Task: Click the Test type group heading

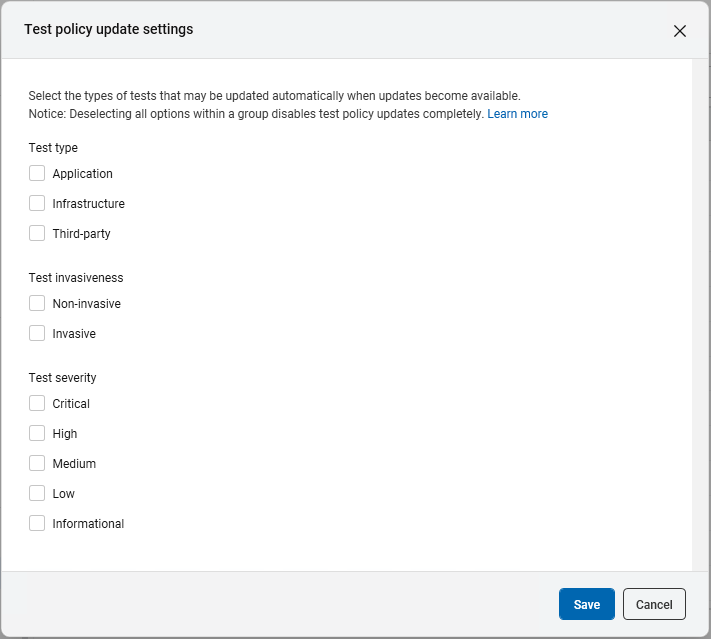Action: click(x=53, y=148)
